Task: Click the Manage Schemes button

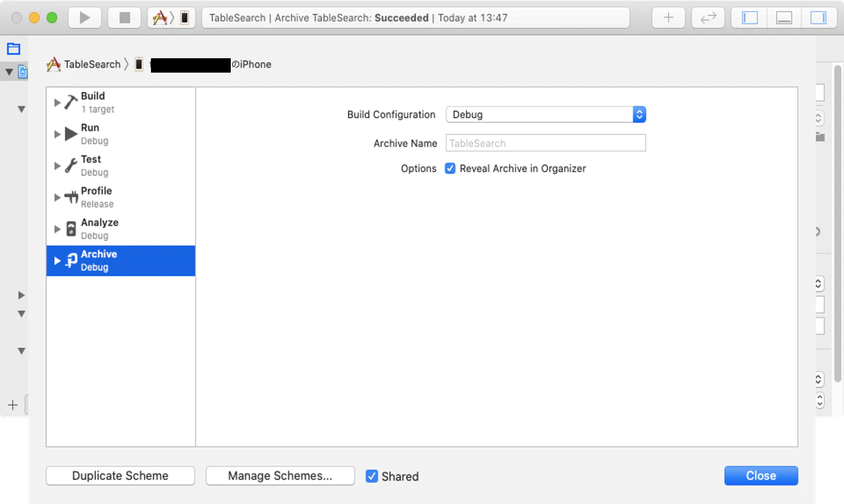Action: pyautogui.click(x=280, y=476)
